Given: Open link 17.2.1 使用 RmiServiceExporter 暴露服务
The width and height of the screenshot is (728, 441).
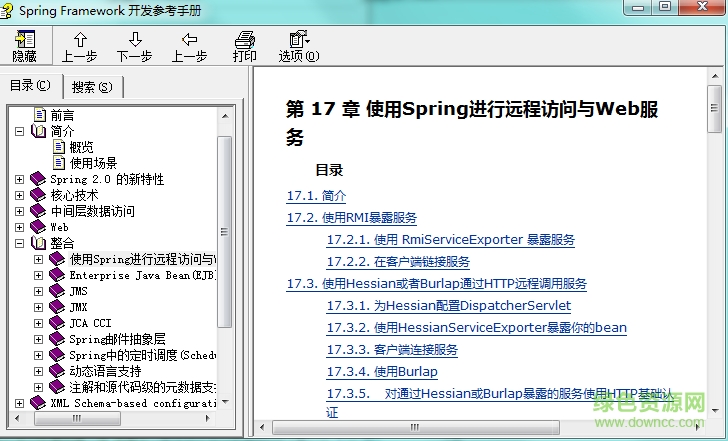Looking at the screenshot, I should [451, 240].
